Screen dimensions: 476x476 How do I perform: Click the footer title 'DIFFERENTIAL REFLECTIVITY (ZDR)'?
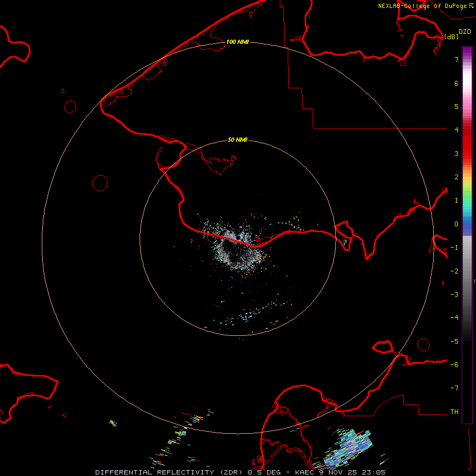pyautogui.click(x=170, y=472)
